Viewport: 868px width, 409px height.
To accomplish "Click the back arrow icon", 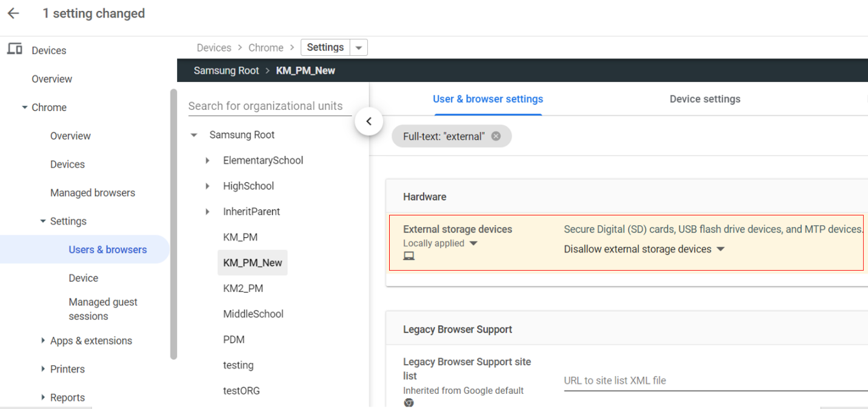I will [13, 13].
